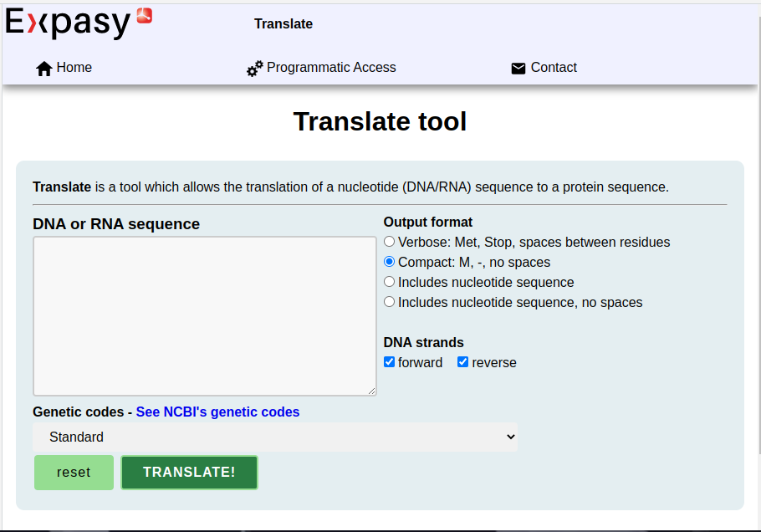
Task: Select the Compact output format radio
Action: click(x=389, y=262)
